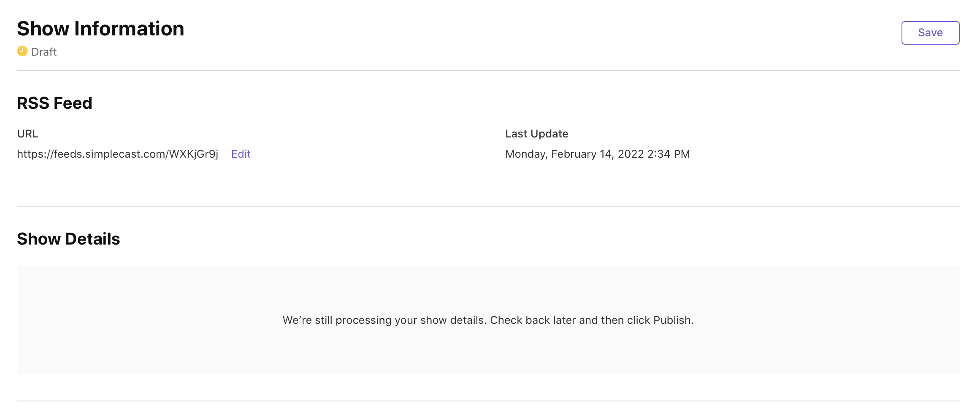Select the Draft status label
The height and width of the screenshot is (409, 980).
click(44, 52)
